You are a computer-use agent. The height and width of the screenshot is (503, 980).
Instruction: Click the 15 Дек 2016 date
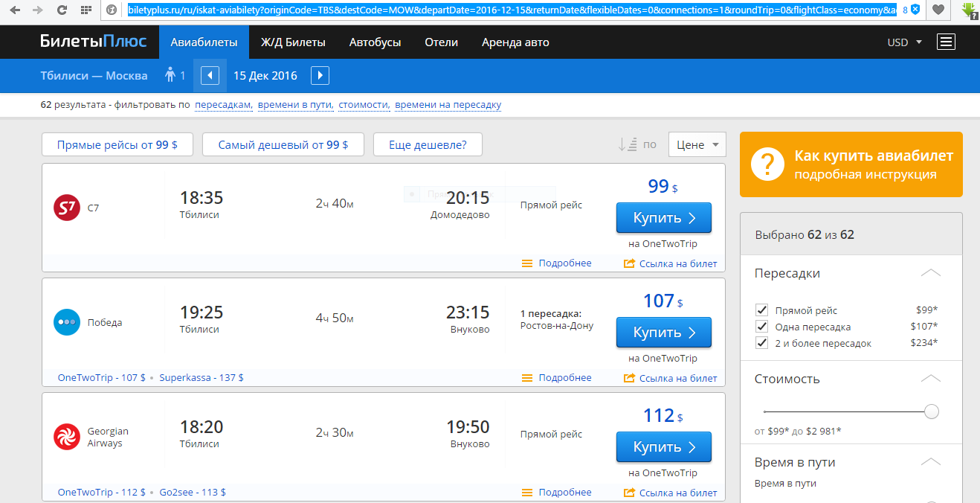265,75
